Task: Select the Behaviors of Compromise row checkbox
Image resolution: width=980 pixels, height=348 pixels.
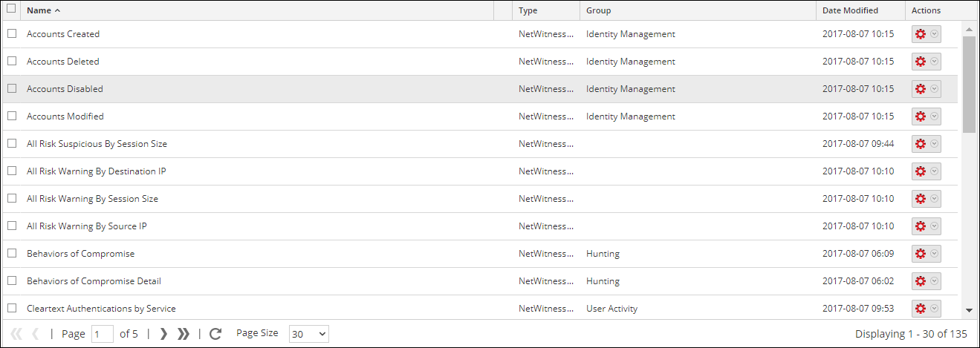Action: tap(12, 254)
